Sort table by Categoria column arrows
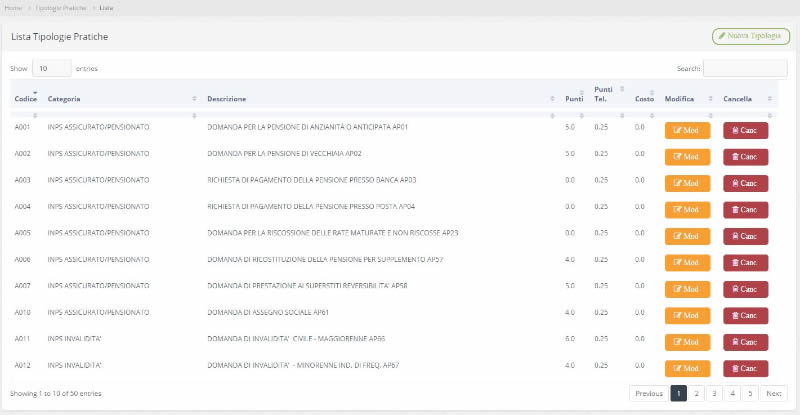 (194, 99)
